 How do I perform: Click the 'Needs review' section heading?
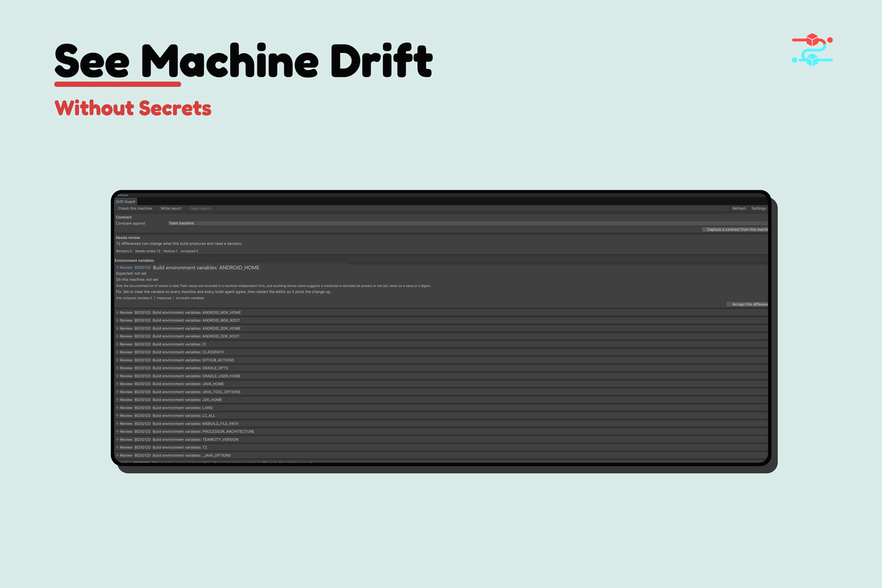[128, 237]
